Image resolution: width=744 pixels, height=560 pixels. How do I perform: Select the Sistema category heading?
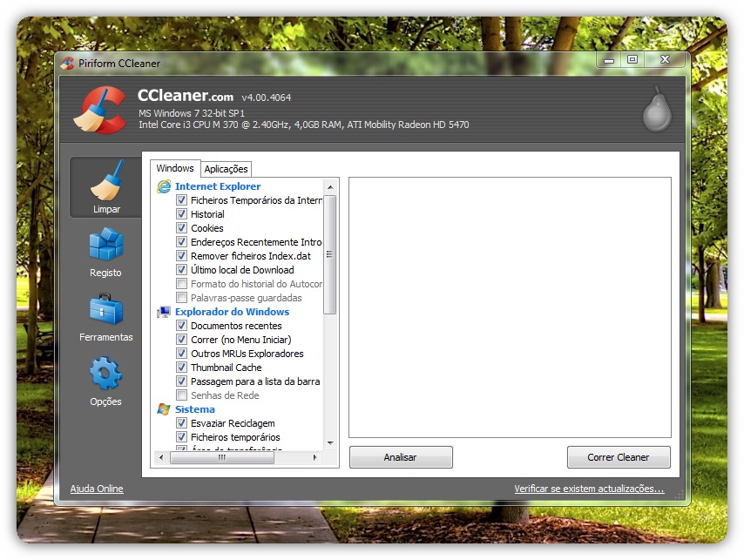[195, 409]
